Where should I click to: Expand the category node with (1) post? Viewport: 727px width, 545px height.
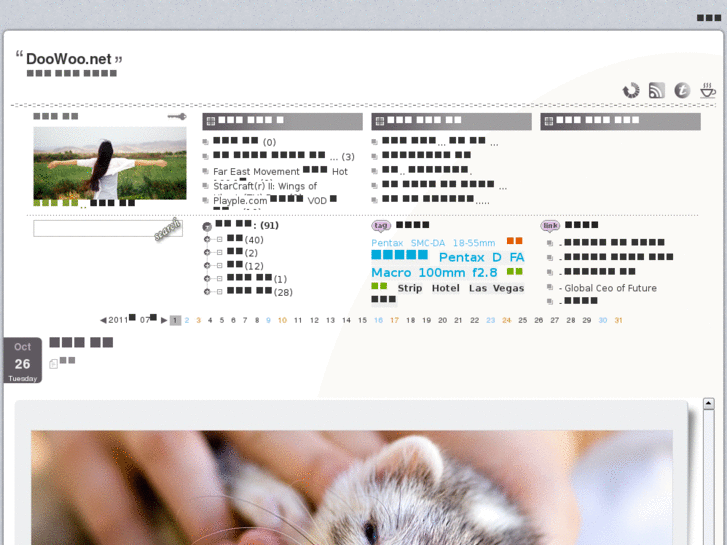pos(207,278)
